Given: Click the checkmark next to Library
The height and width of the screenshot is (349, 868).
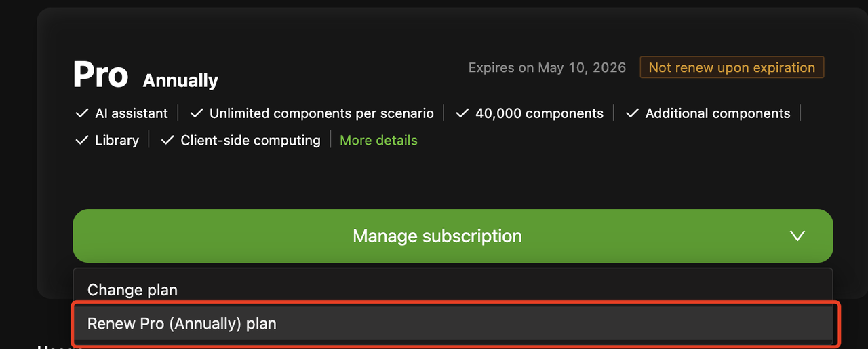Looking at the screenshot, I should (82, 141).
